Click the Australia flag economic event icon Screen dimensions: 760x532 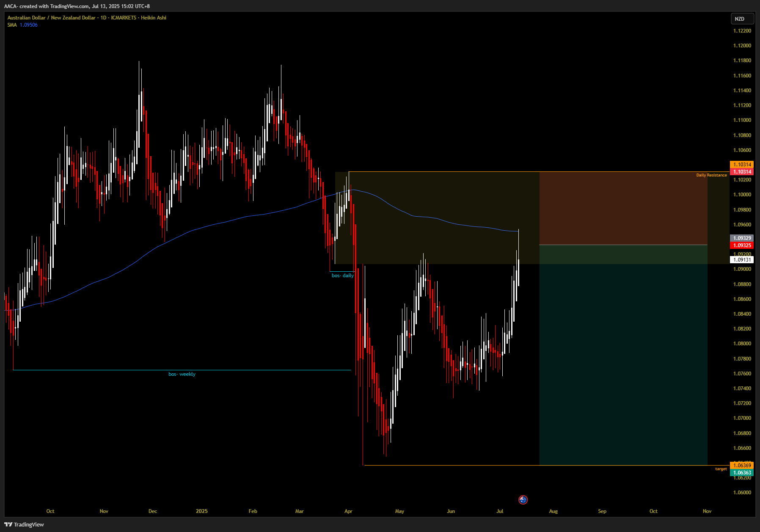pyautogui.click(x=523, y=500)
